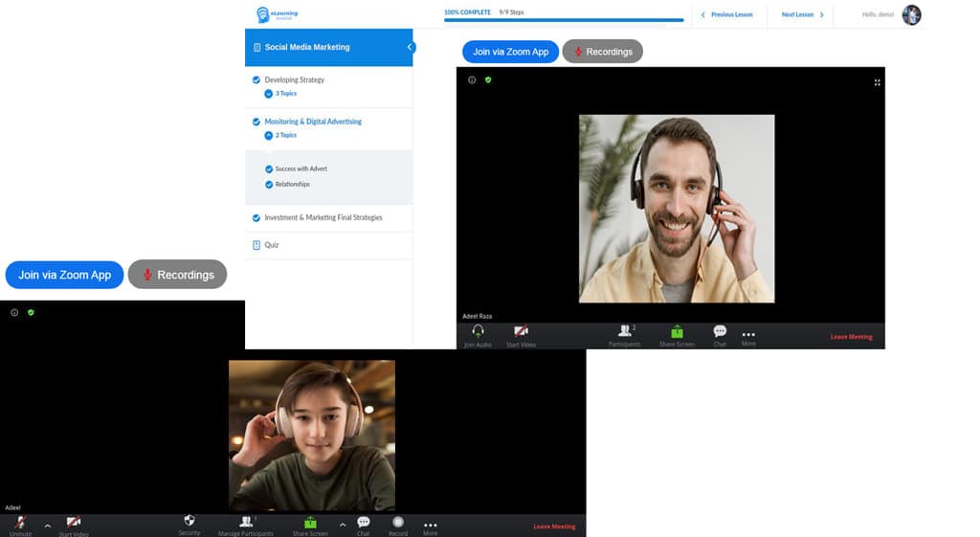This screenshot has height=537, width=980.
Task: Go to Next Lesson
Action: [802, 14]
